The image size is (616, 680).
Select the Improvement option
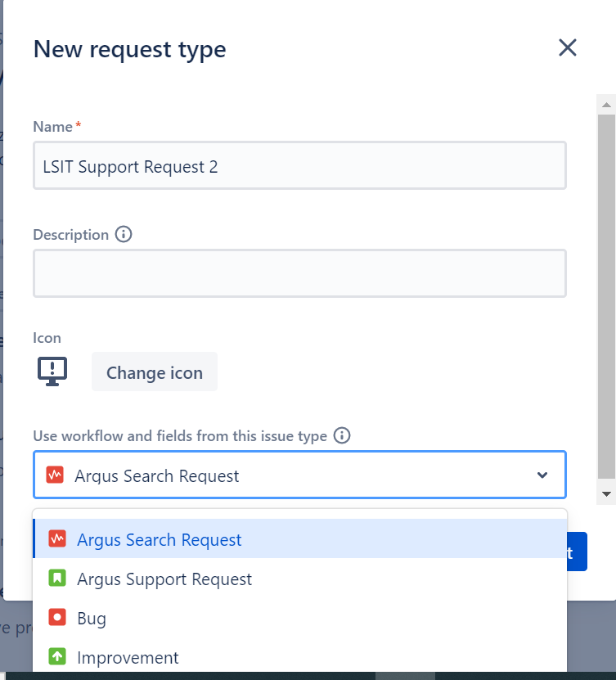click(x=128, y=657)
